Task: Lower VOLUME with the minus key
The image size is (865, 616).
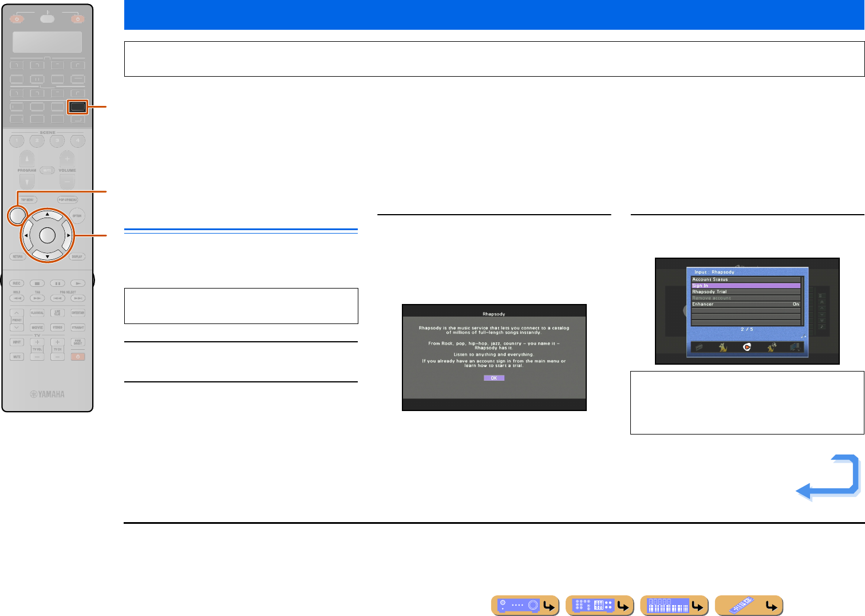Action: [x=67, y=181]
